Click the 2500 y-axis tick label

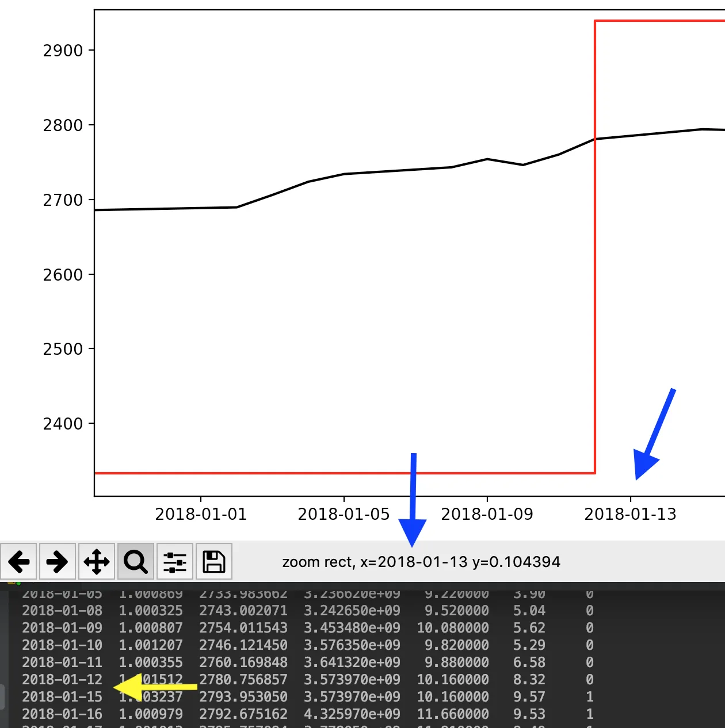63,349
